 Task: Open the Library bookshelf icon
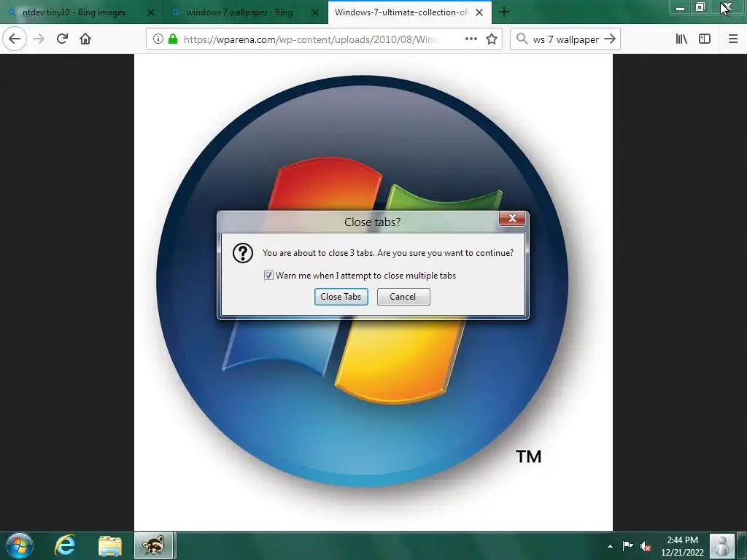click(682, 39)
